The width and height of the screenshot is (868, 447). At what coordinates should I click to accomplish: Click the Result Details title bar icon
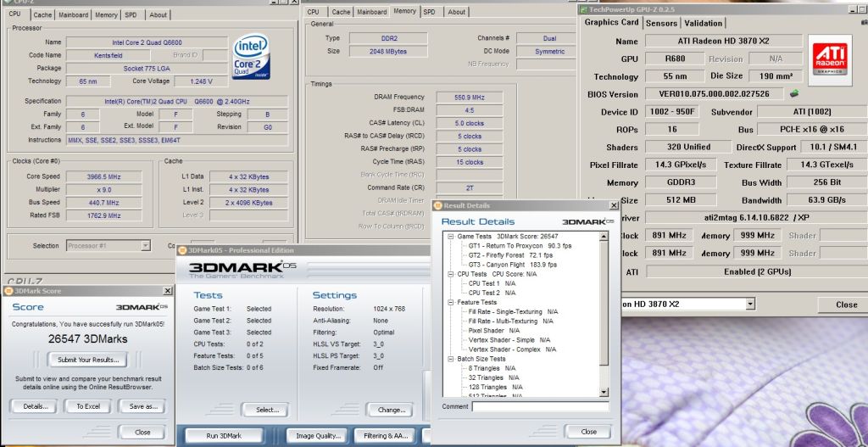[x=438, y=205]
